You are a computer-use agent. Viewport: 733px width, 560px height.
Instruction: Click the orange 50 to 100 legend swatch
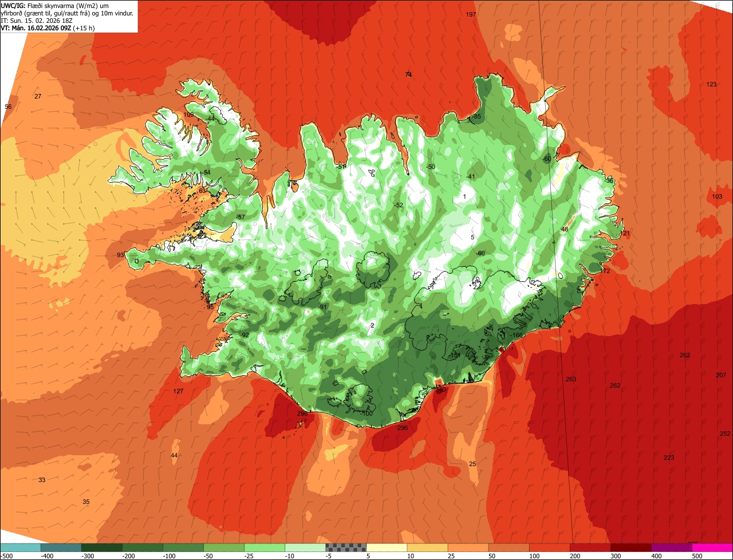tap(509, 547)
